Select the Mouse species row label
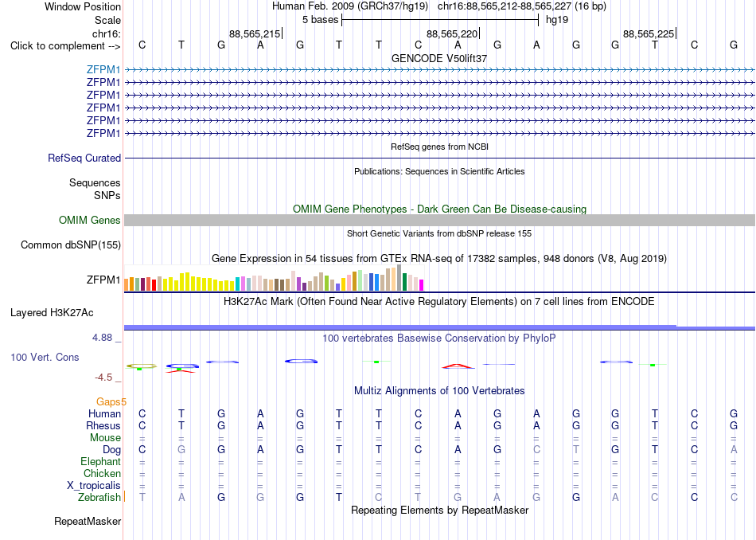 pos(105,438)
